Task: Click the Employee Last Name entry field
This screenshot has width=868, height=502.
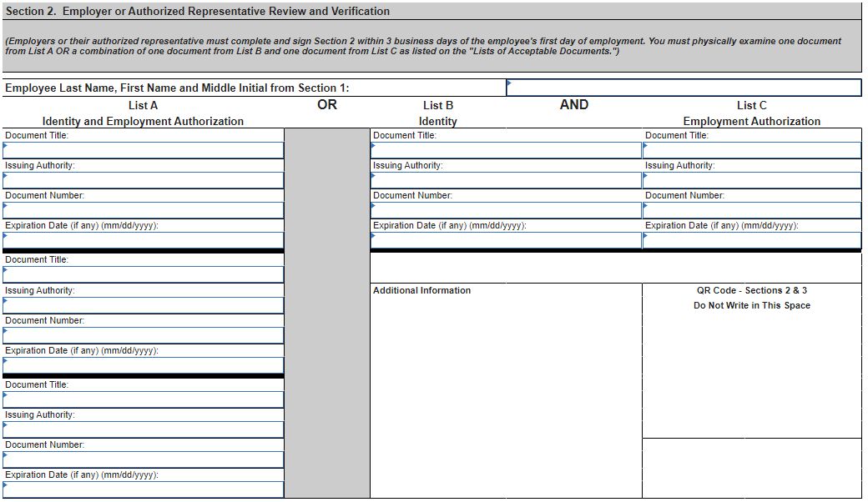Action: (x=684, y=87)
